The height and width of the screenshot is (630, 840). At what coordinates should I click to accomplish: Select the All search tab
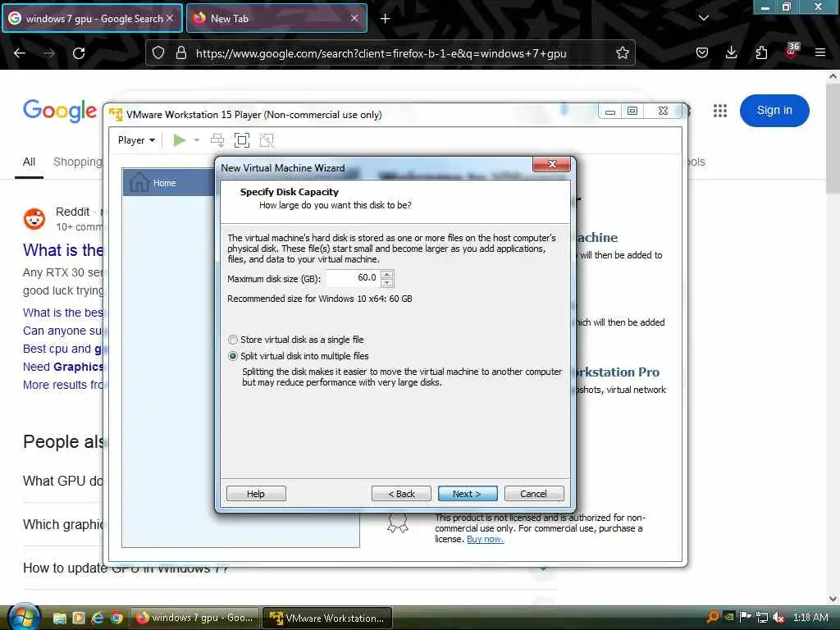click(29, 162)
